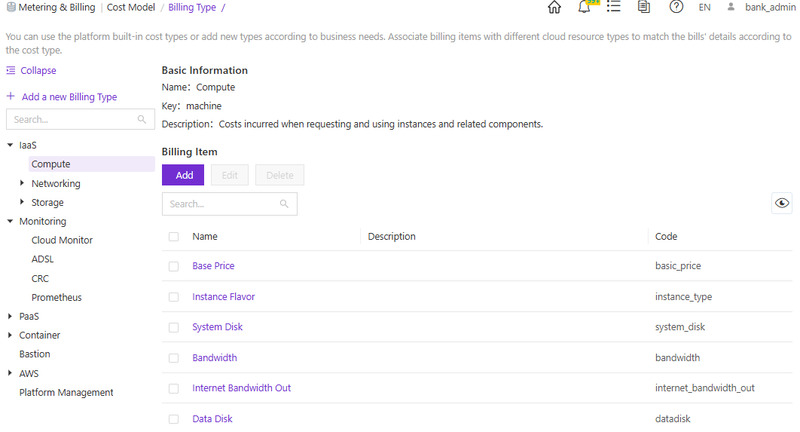The width and height of the screenshot is (800, 432).
Task: Click Add a new Billing Type link
Action: tap(69, 96)
